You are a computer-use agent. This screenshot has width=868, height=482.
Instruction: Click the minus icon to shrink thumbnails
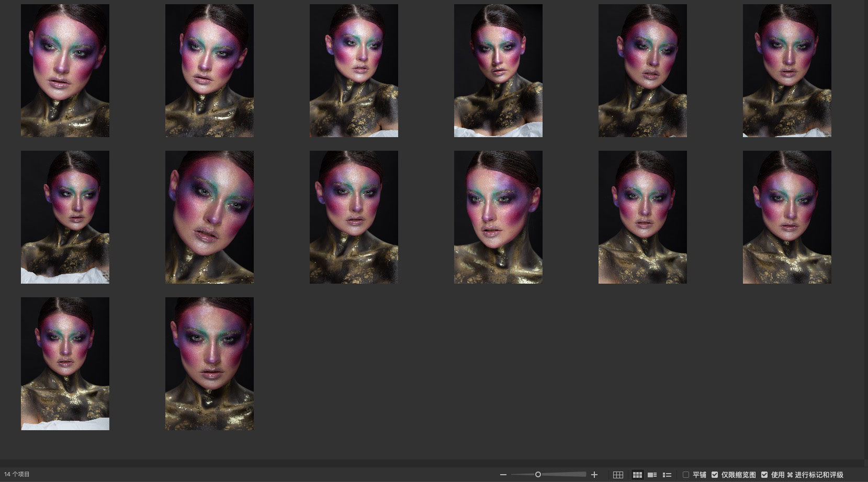point(503,475)
